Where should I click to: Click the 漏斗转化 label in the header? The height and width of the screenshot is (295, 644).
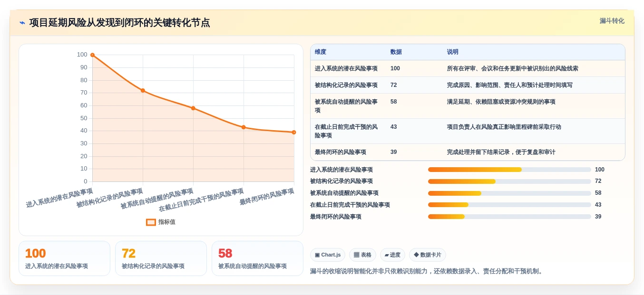click(612, 21)
